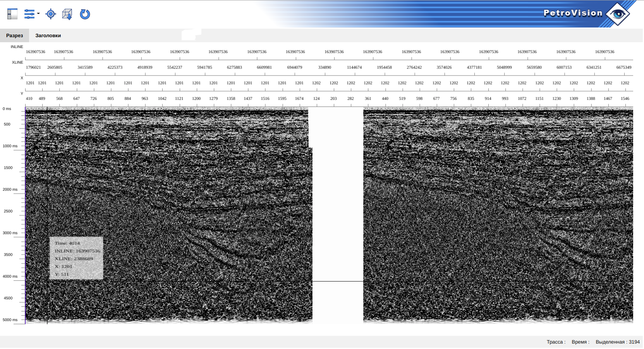Click the 4000 ms time axis mark

(10, 276)
